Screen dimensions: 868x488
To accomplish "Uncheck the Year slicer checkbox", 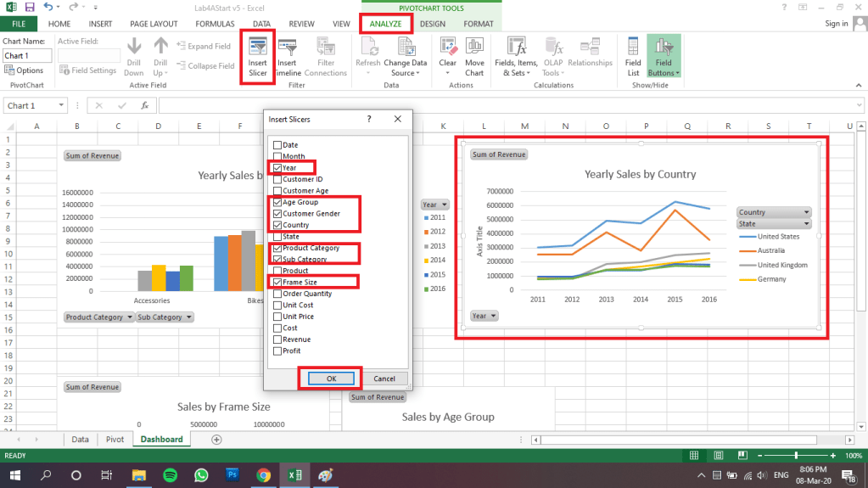I will pyautogui.click(x=277, y=168).
